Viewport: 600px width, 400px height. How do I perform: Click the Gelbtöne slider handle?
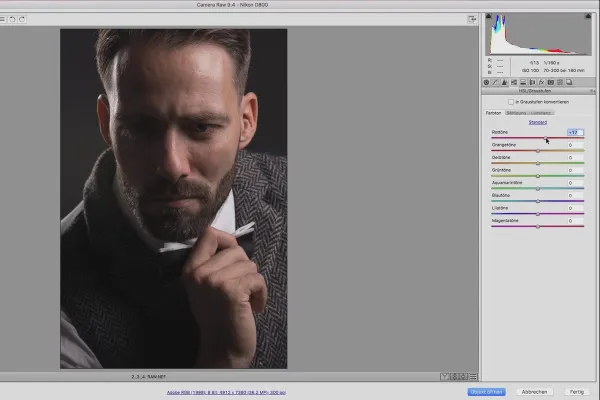[538, 163]
